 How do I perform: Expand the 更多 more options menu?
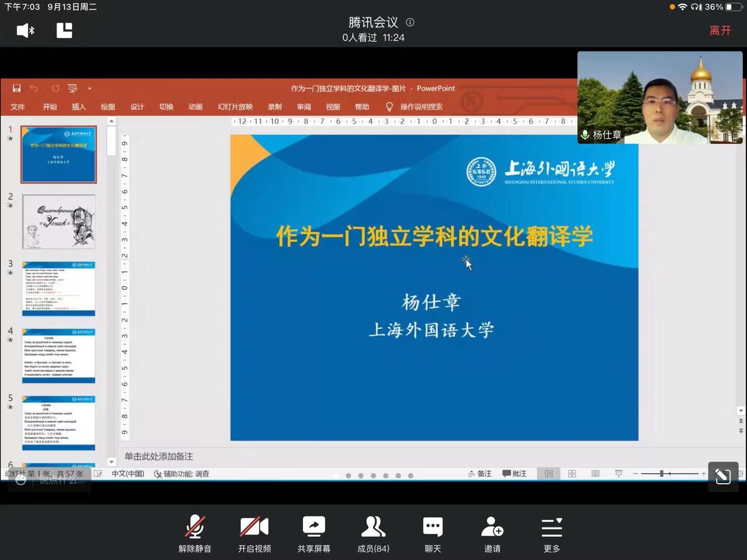pos(551,534)
